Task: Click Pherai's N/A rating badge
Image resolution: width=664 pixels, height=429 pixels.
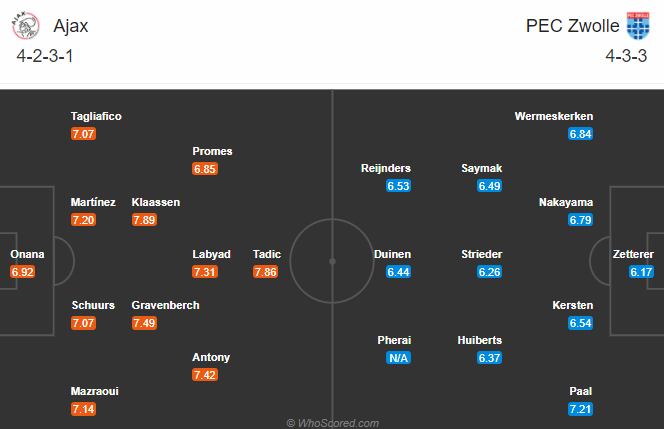Action: click(398, 358)
